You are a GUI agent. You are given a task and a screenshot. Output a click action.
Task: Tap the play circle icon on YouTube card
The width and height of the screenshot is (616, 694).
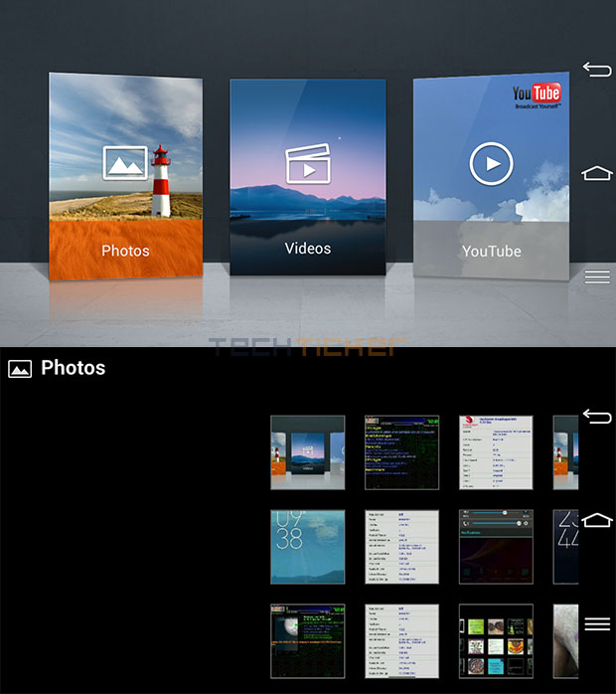(491, 164)
